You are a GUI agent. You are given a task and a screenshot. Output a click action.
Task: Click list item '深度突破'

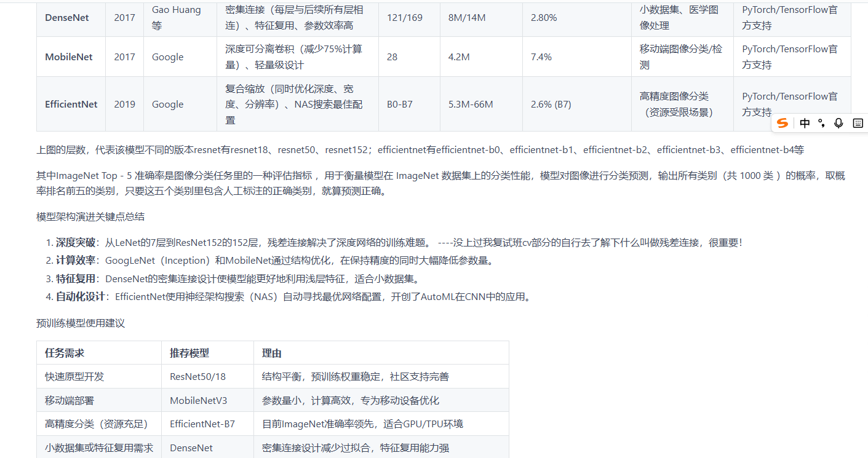399,242
